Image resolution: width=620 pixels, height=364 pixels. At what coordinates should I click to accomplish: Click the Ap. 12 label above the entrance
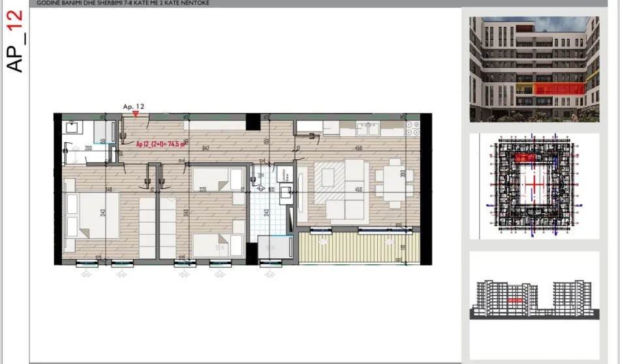point(133,106)
